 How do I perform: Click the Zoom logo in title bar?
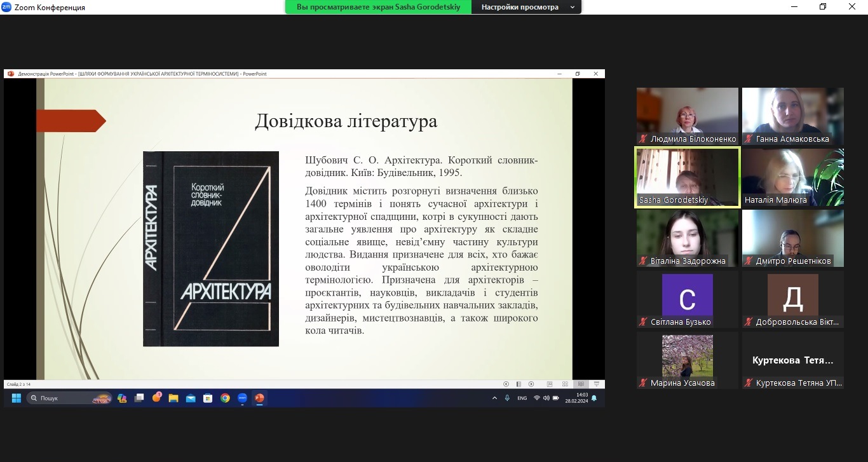(6, 7)
